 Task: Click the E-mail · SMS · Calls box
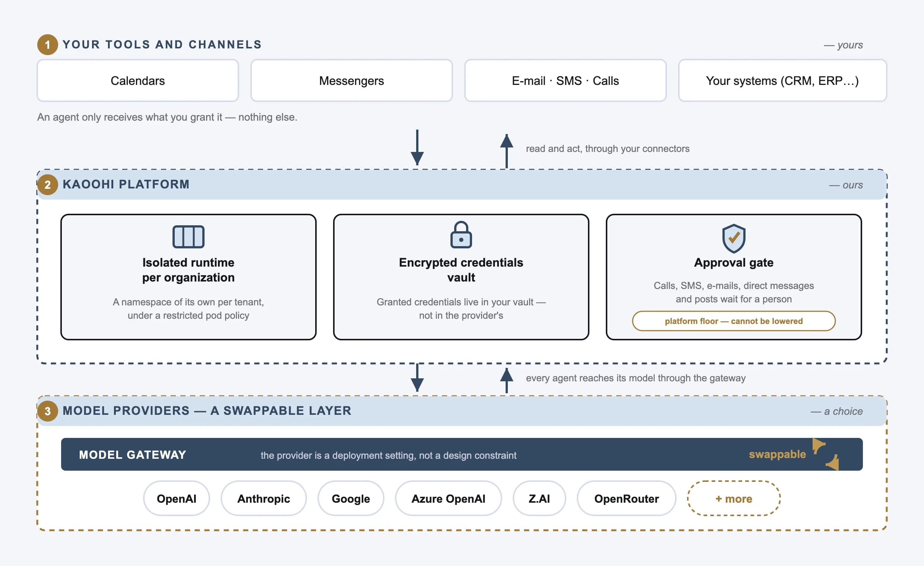pos(565,80)
